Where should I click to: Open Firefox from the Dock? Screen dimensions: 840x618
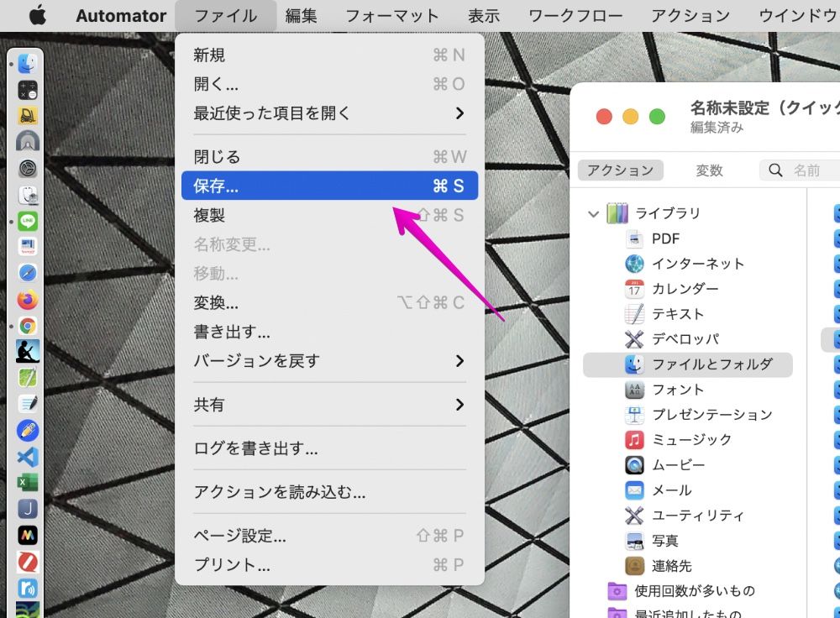(x=28, y=300)
